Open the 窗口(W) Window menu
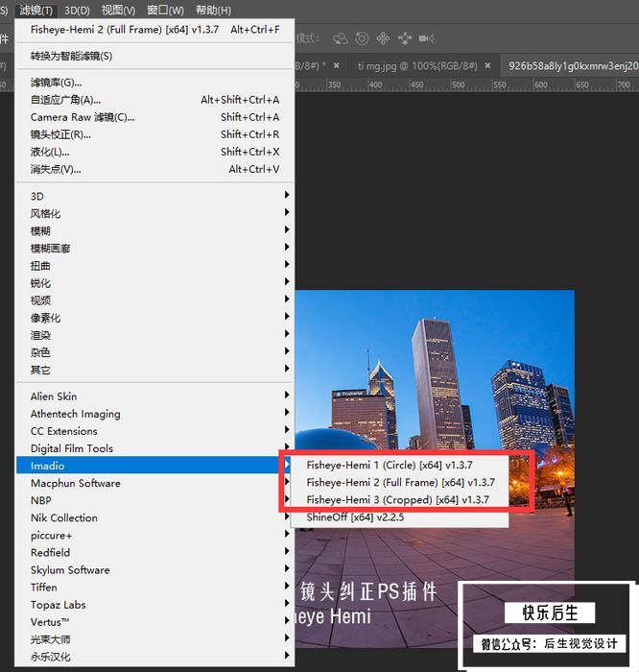 165,10
